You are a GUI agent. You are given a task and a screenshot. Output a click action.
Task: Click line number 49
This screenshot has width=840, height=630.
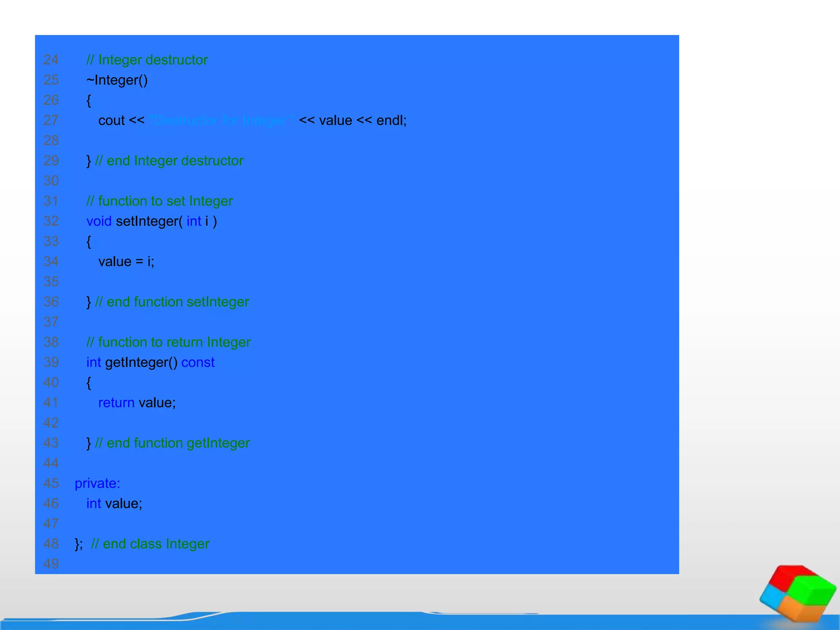coord(51,564)
